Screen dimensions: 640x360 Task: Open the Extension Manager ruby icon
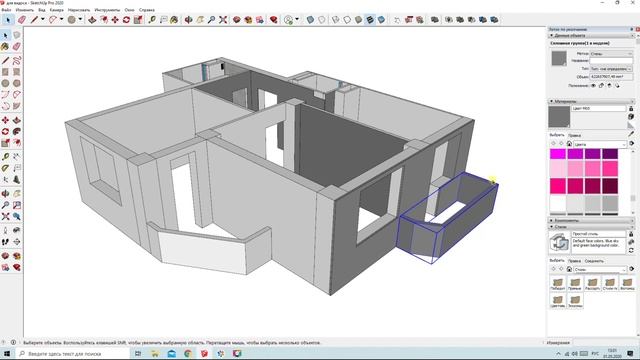(273, 20)
